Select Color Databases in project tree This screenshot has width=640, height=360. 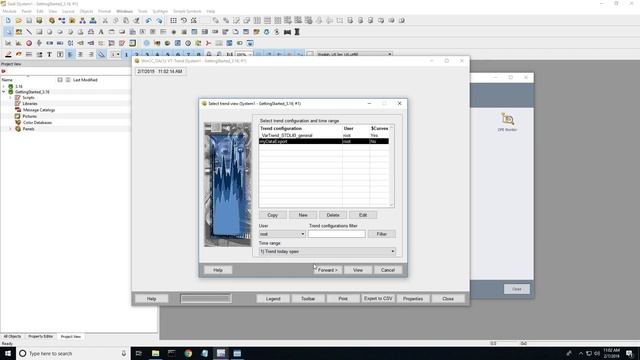[37, 122]
